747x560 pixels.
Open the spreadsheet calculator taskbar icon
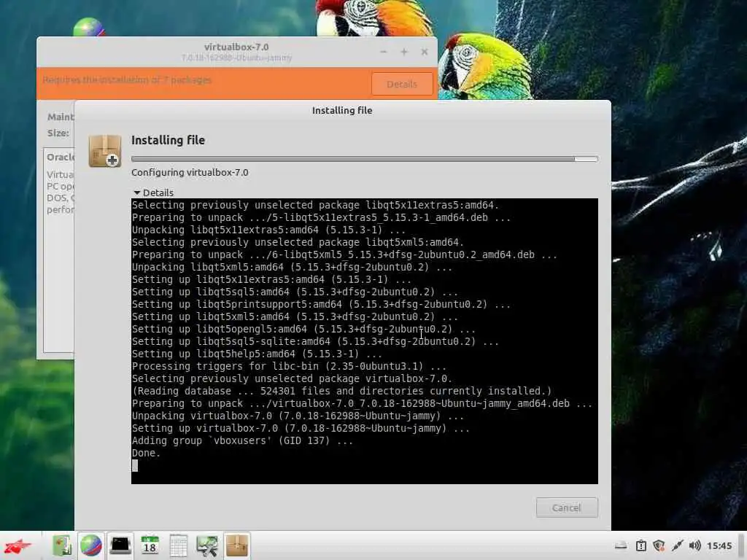coord(178,545)
